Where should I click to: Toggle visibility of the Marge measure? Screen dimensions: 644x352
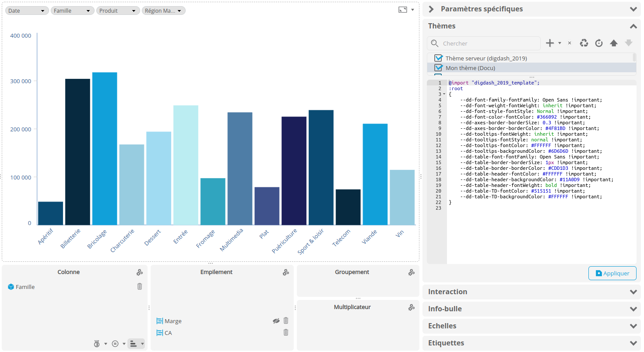[276, 321]
